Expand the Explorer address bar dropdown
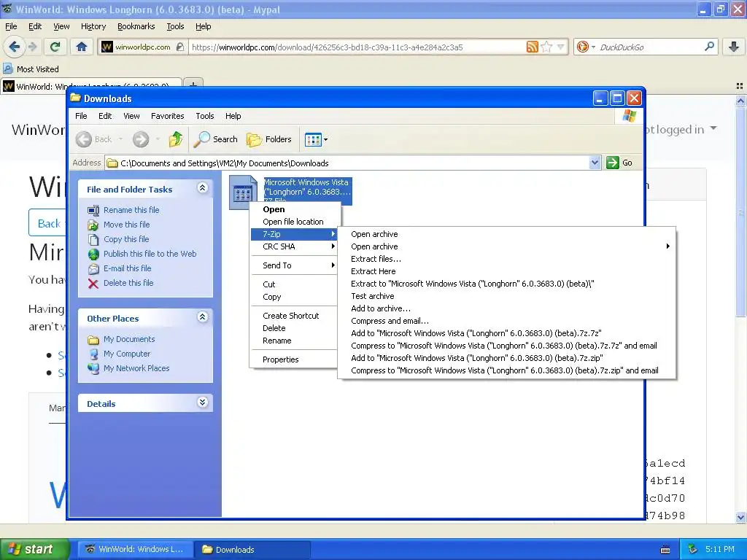The image size is (747, 560). pos(595,163)
